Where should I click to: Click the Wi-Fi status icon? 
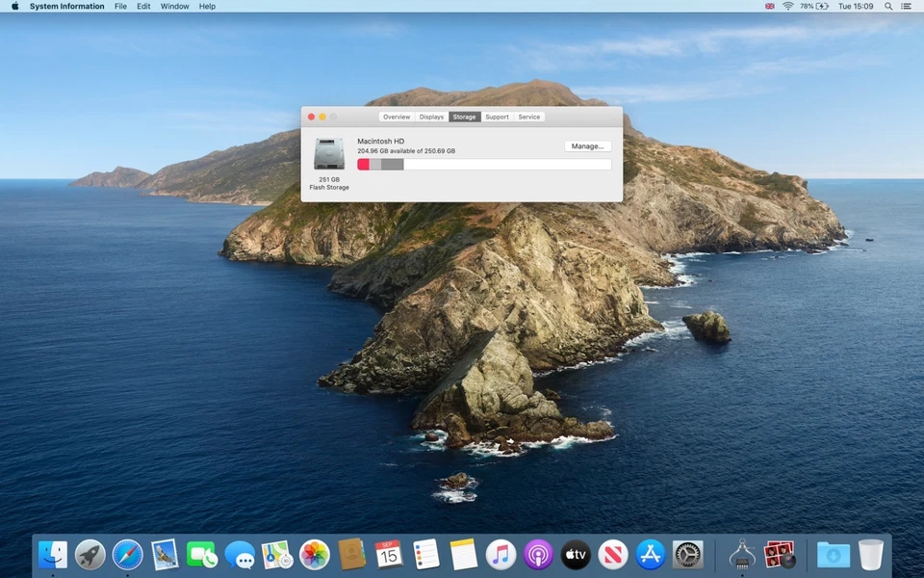(x=787, y=6)
